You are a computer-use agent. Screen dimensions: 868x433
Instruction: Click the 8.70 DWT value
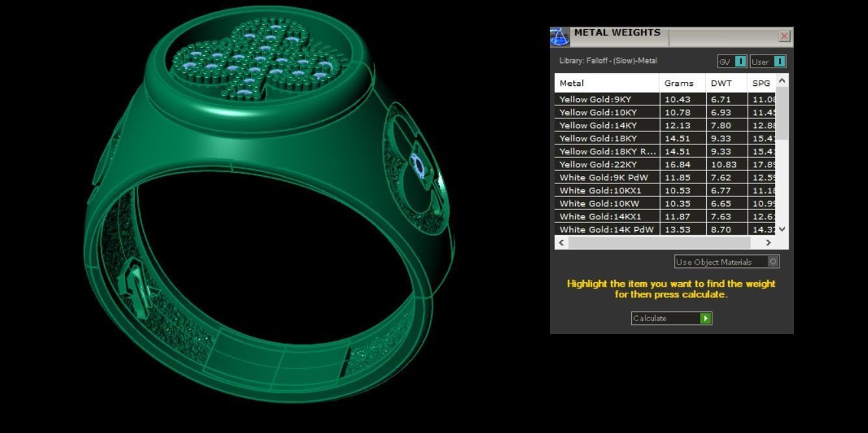point(721,230)
